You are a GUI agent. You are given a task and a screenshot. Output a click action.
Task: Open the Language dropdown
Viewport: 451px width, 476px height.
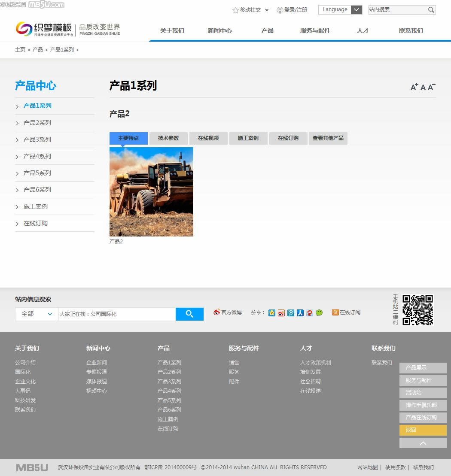click(340, 10)
